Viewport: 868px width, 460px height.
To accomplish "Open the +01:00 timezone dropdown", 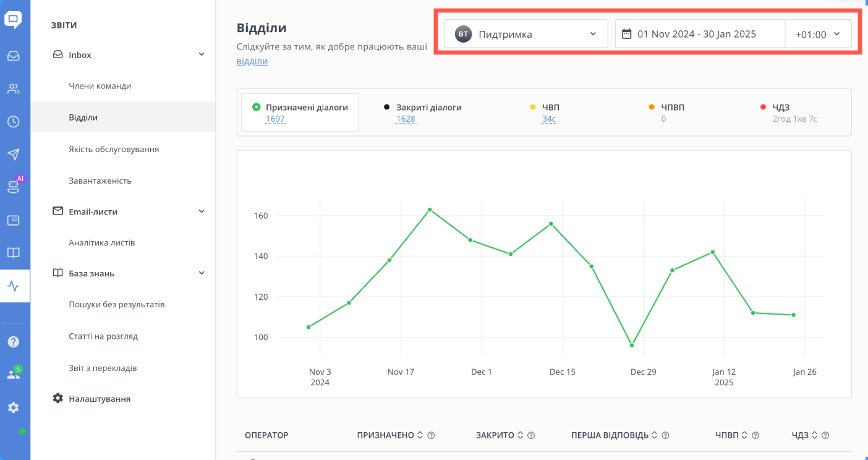I will click(x=819, y=34).
